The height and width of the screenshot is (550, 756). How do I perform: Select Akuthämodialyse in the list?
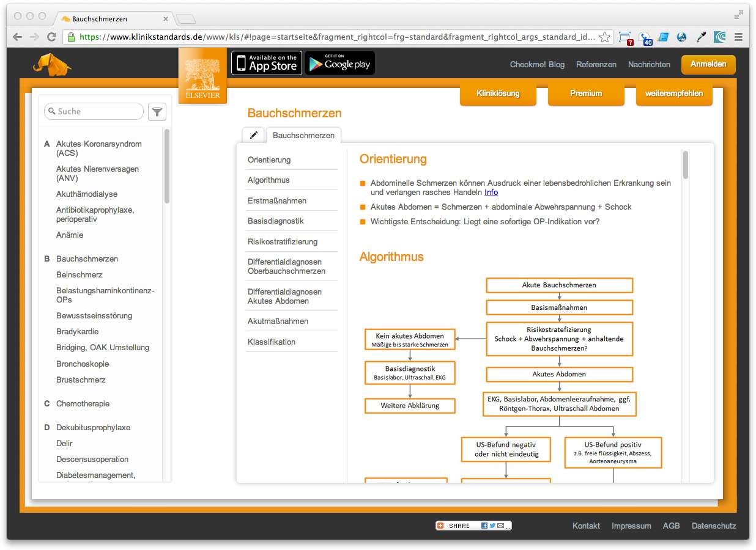coord(87,194)
